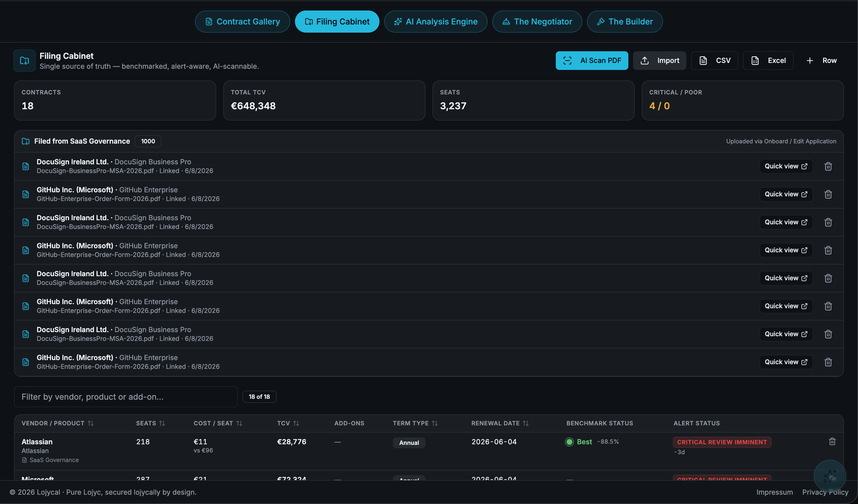Delete fourth GitHub Inc. (Microsoft) document
Screen dimensions: 858x504
[x=828, y=362]
